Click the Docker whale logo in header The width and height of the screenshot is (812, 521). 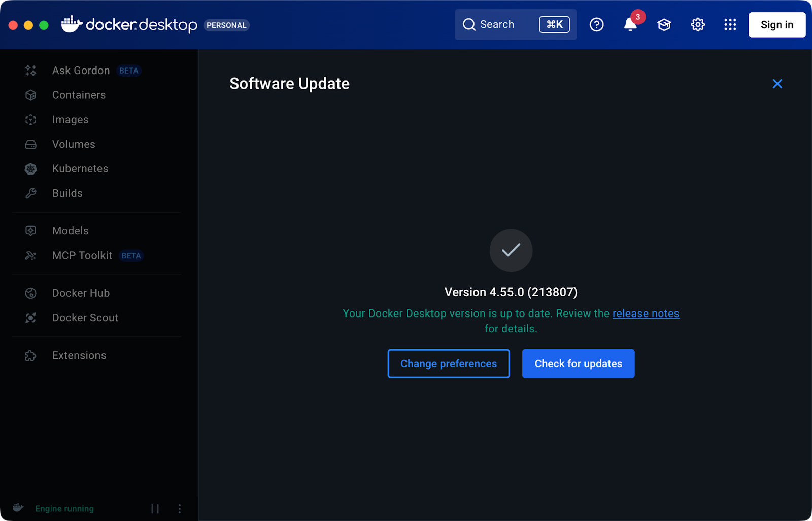[72, 24]
